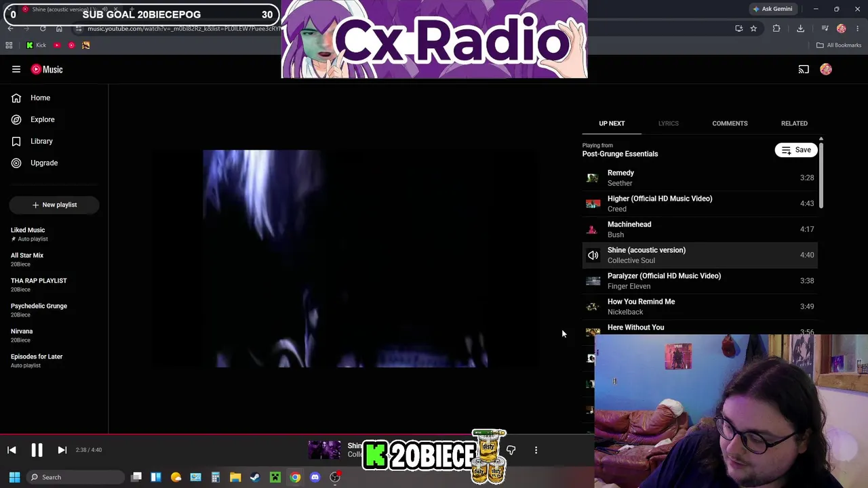Pause the current song
Image resolution: width=868 pixels, height=488 pixels.
37,450
